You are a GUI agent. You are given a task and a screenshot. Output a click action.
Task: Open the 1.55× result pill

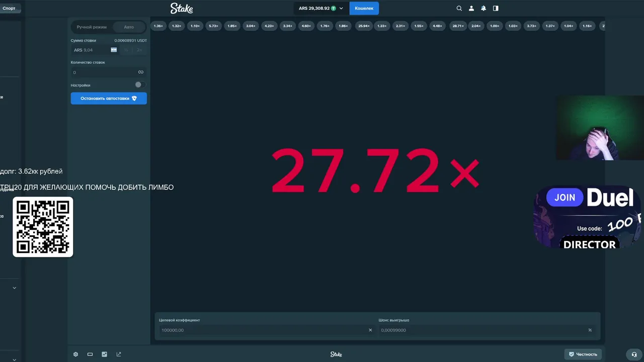coord(419,26)
